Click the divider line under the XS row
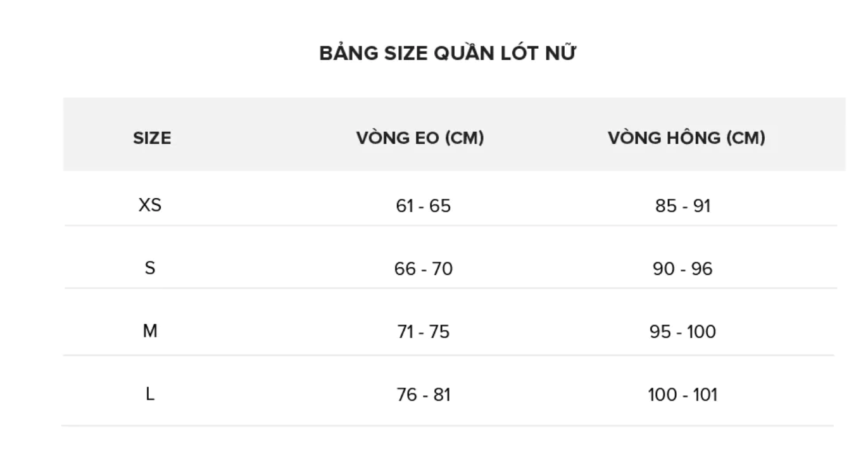868x456 pixels. tap(450, 225)
